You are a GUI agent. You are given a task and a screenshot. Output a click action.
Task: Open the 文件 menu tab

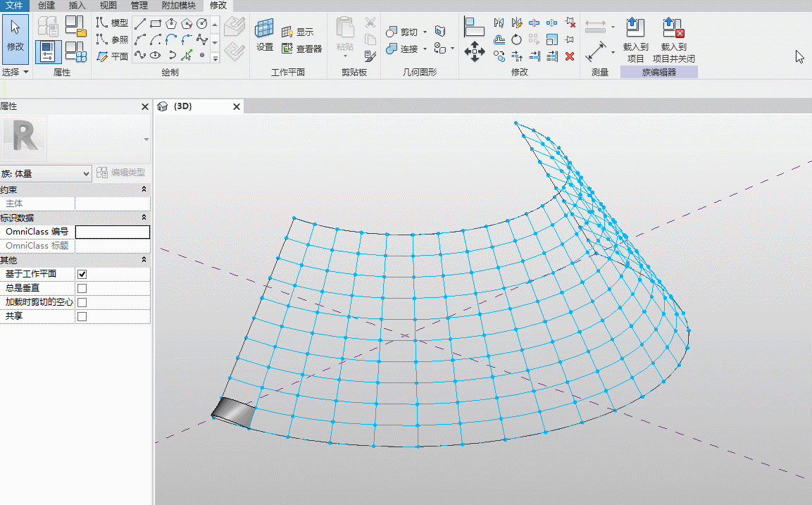click(x=14, y=5)
